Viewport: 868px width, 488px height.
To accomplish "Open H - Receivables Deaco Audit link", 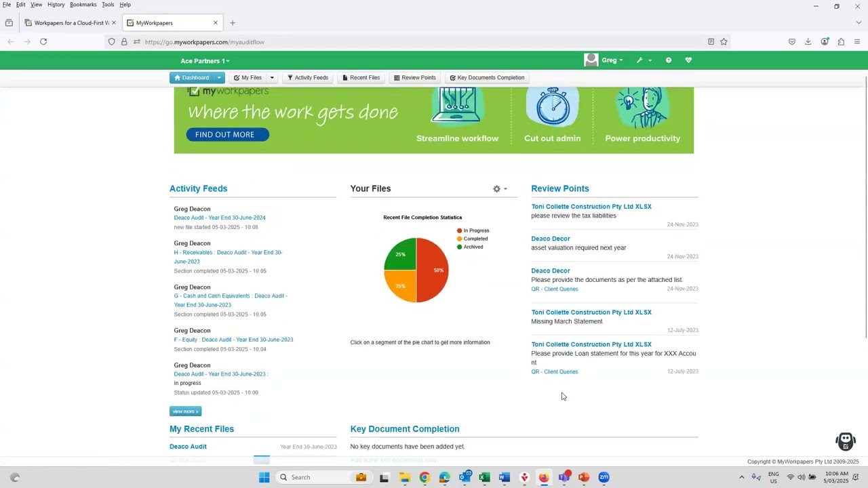I will 229,257.
